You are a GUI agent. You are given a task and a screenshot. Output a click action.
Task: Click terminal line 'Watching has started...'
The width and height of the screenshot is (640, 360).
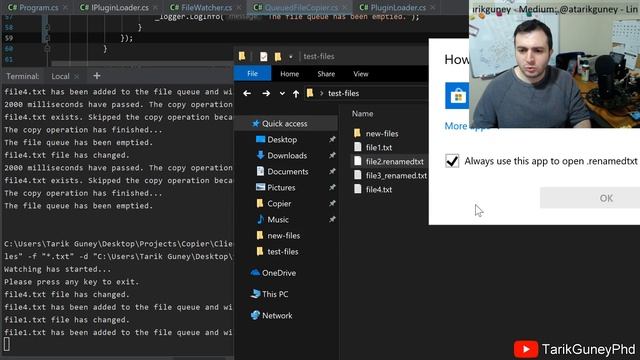coord(58,269)
